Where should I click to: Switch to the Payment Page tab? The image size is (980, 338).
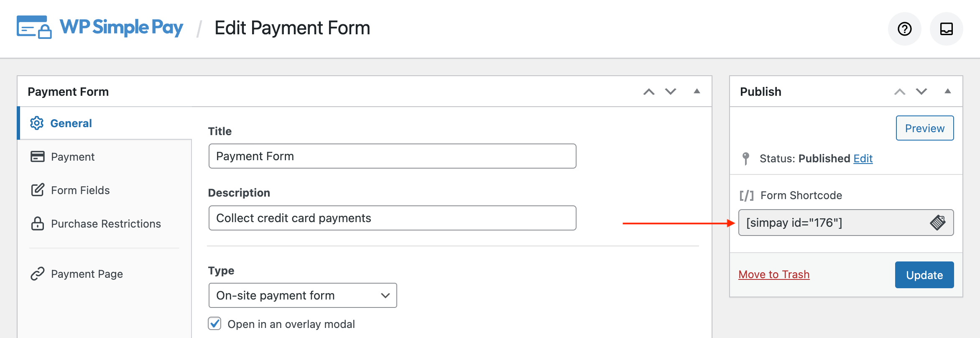[87, 274]
